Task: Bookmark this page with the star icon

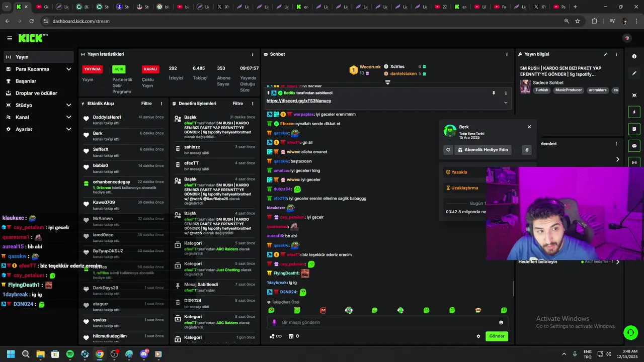Action: [x=578, y=21]
